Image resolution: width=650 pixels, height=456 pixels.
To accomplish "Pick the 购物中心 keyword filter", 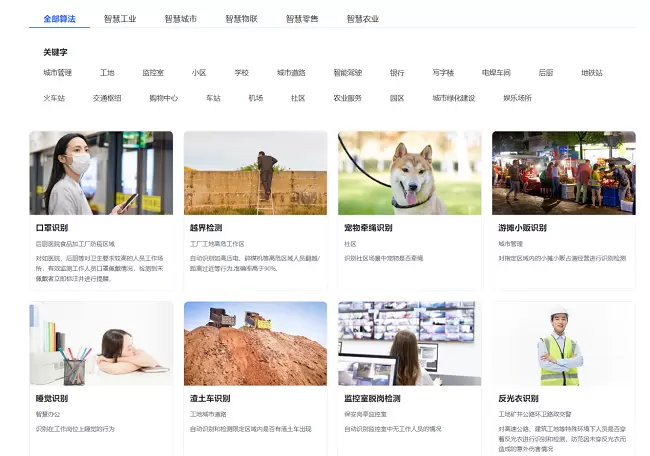I will point(163,98).
